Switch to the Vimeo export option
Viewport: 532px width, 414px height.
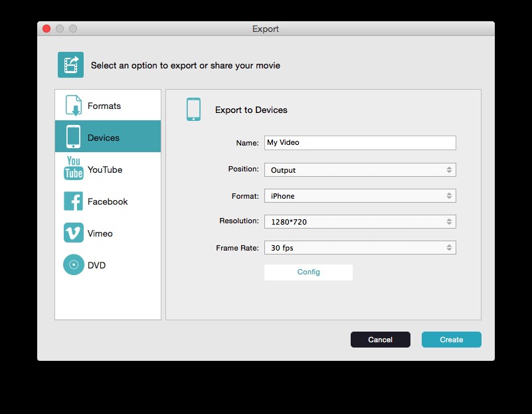tap(100, 233)
